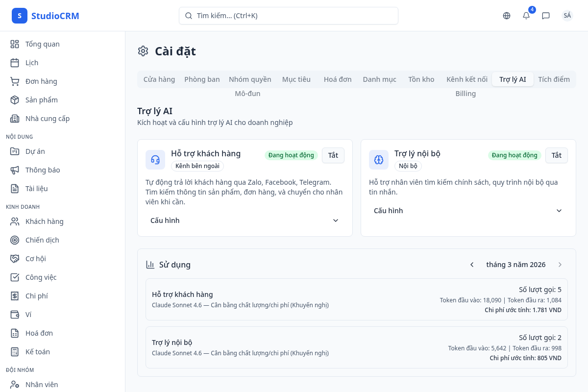Turn off Trợ lý nội bộ assistant
This screenshot has height=392, width=588.
coord(557,155)
